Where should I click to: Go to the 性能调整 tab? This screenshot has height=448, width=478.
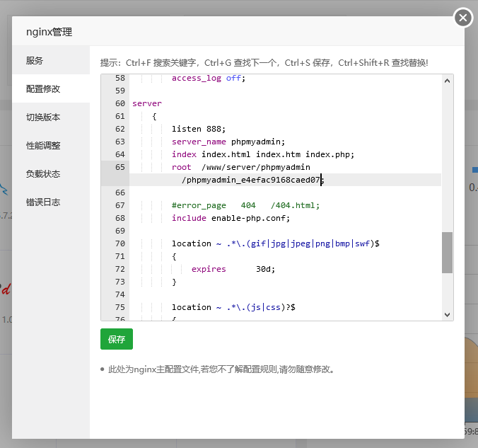coord(43,146)
